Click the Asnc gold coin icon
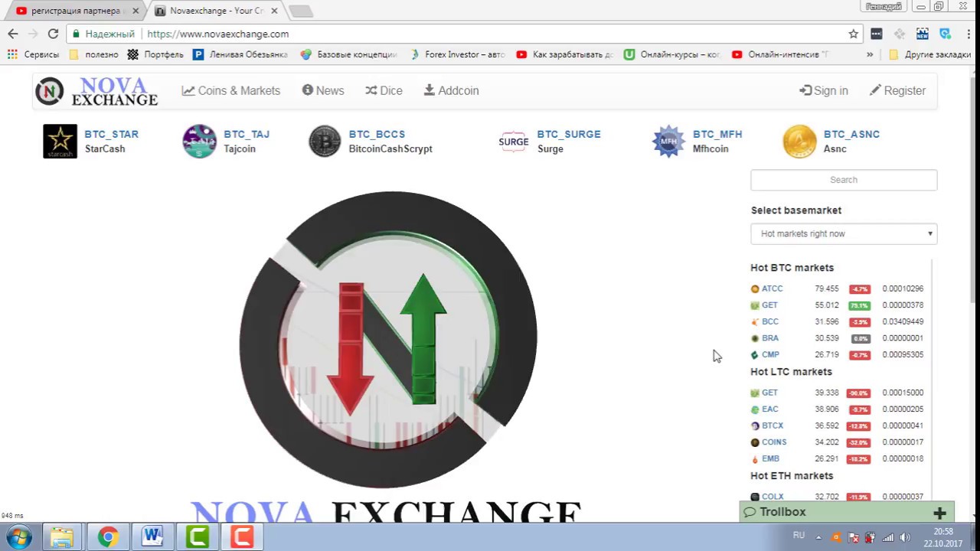This screenshot has height=551, width=980. (x=799, y=142)
